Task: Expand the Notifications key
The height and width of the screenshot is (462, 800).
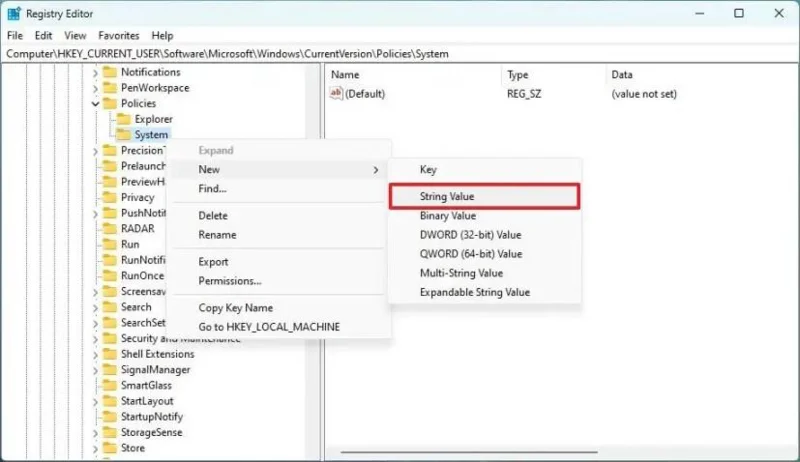Action: click(95, 73)
